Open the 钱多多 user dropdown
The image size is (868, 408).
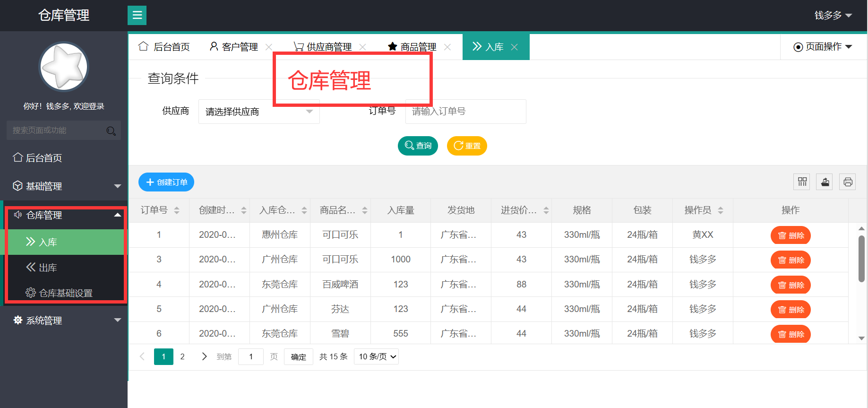pyautogui.click(x=833, y=16)
